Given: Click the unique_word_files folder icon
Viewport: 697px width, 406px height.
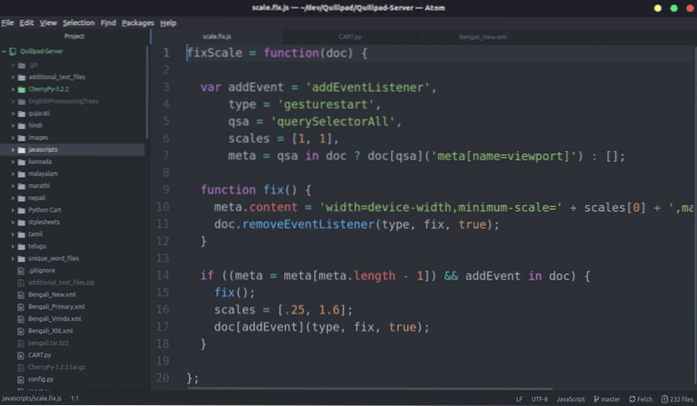Looking at the screenshot, I should [21, 258].
